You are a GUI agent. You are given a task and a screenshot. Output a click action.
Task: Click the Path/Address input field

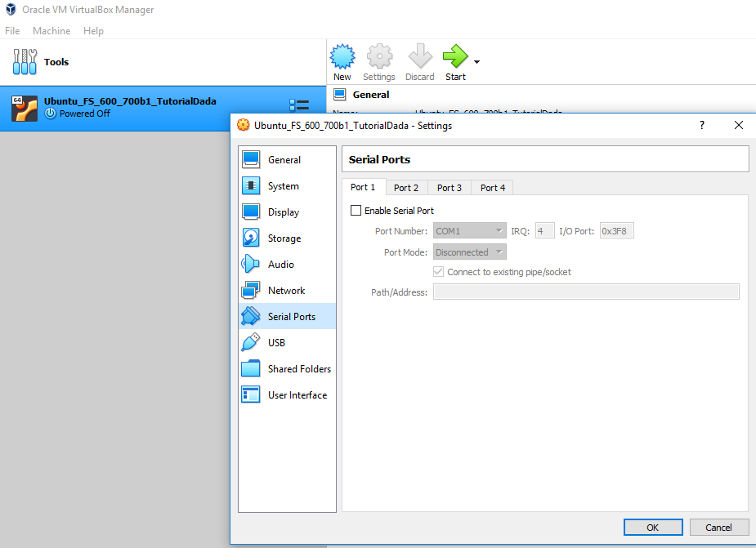pos(585,292)
